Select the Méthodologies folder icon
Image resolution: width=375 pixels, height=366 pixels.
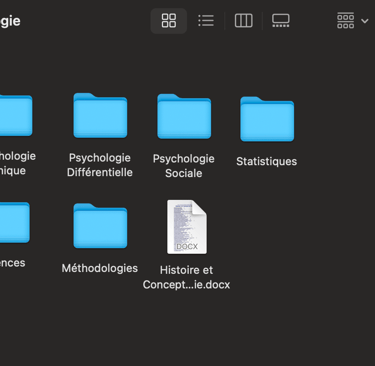pos(100,226)
